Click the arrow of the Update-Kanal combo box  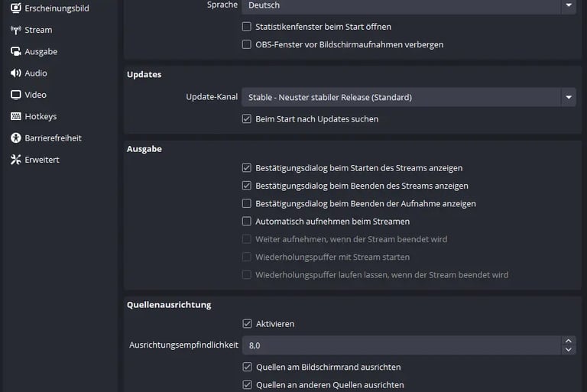[569, 97]
